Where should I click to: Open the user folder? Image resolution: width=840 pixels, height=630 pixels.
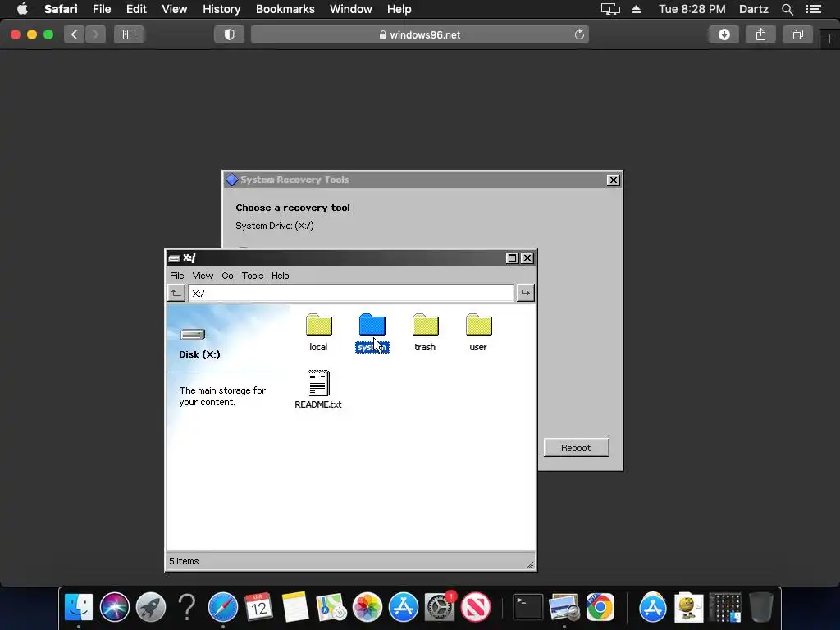pos(478,332)
